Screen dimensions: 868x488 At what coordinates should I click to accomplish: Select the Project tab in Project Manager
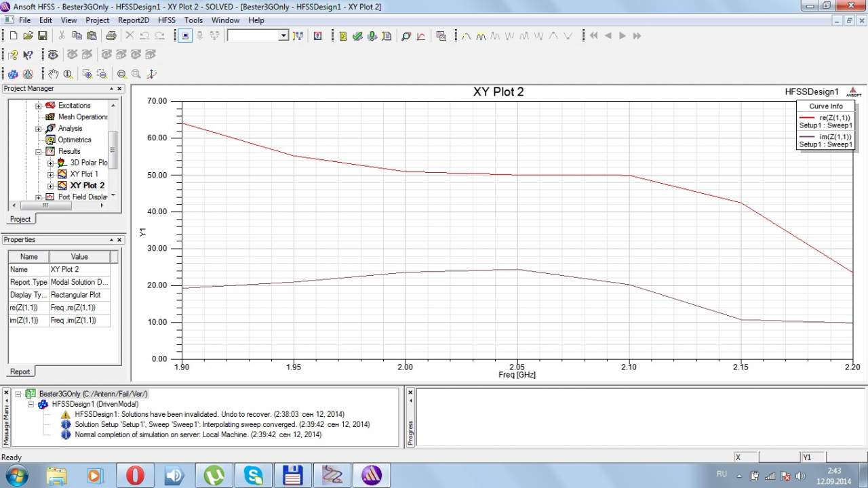tap(20, 219)
